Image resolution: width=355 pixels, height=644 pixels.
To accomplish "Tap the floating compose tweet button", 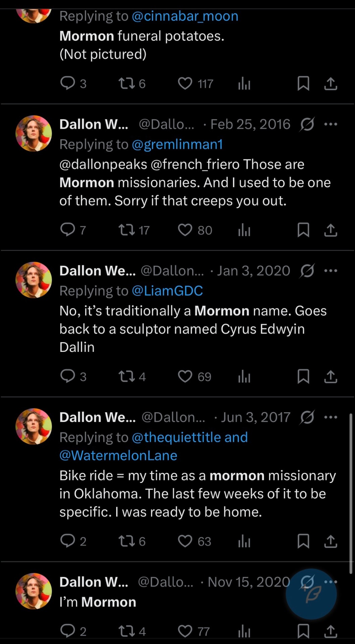I will pos(311,594).
